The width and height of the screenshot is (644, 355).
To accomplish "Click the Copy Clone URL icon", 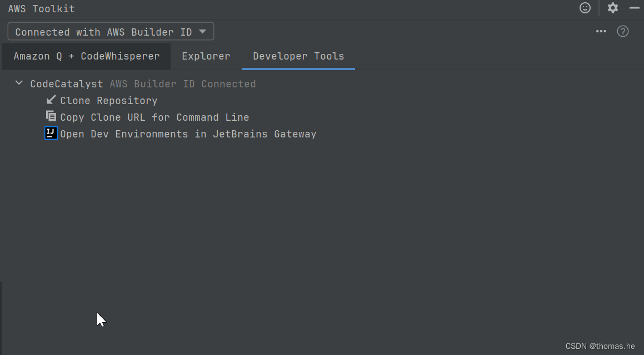I will pyautogui.click(x=51, y=116).
